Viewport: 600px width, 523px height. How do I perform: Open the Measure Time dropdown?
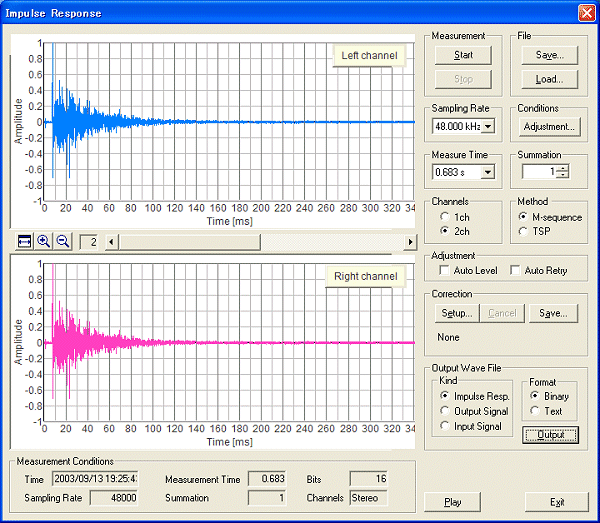coord(488,172)
